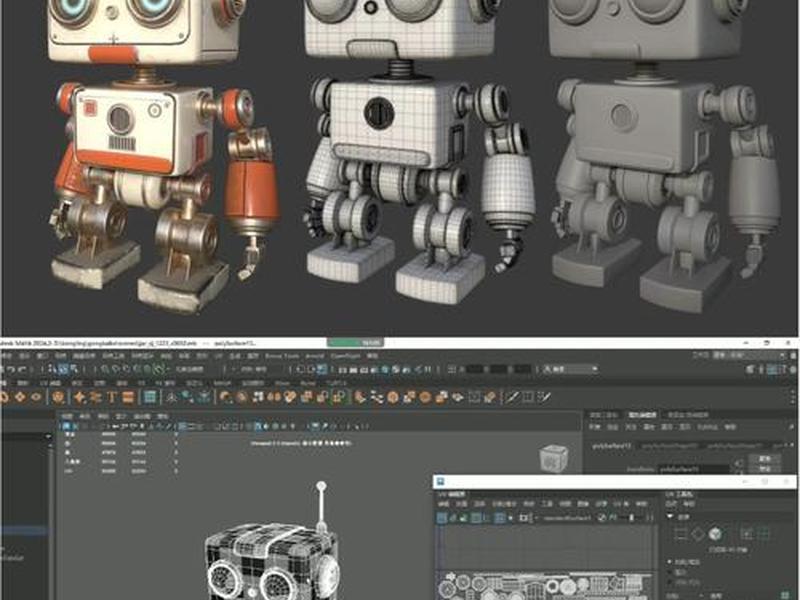The height and width of the screenshot is (600, 800).
Task: Click the teal grid icon in the shelf
Action: pos(149,397)
